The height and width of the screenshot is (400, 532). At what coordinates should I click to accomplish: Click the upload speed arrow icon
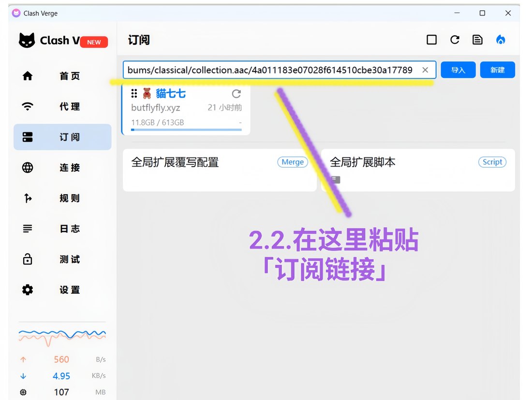coord(23,359)
